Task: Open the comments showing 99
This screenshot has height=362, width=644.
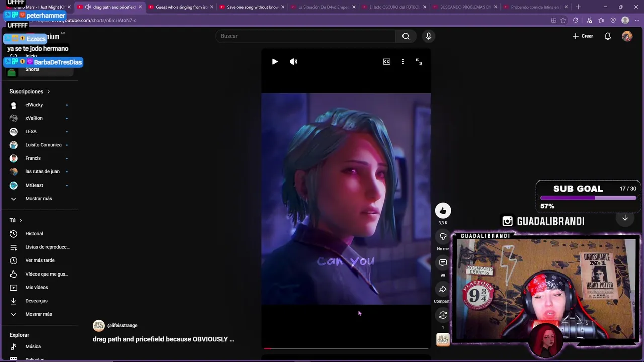Action: tap(443, 263)
